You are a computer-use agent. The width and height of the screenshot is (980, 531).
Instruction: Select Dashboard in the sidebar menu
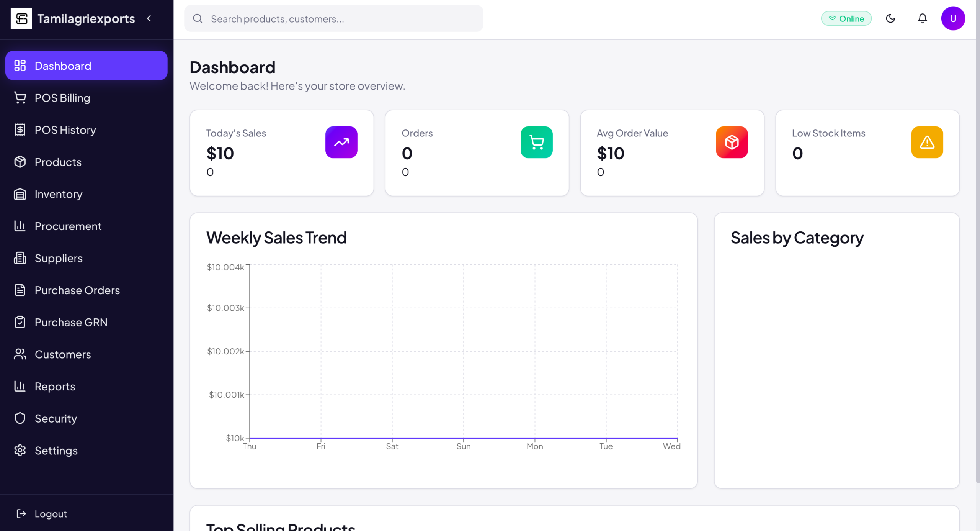63,66
